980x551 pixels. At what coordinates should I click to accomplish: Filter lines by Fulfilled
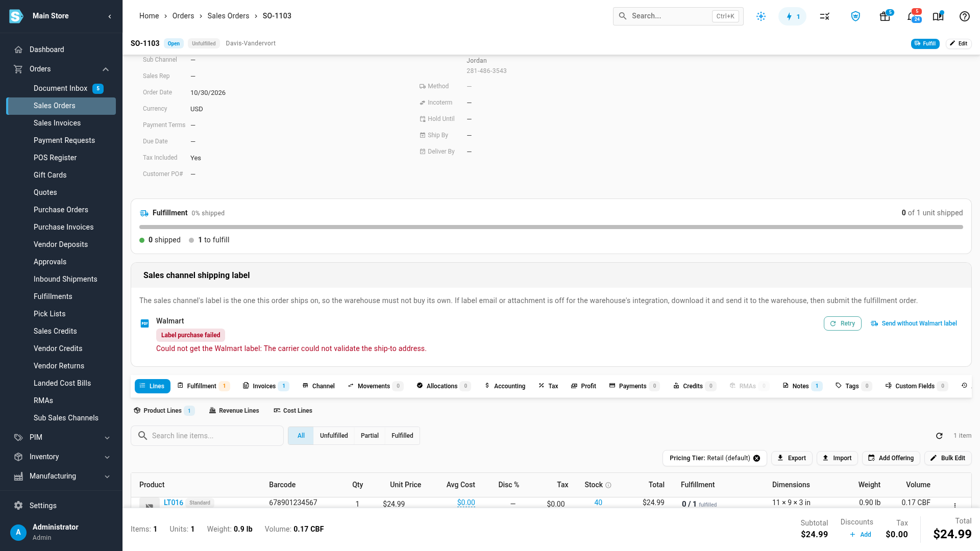[x=402, y=436]
